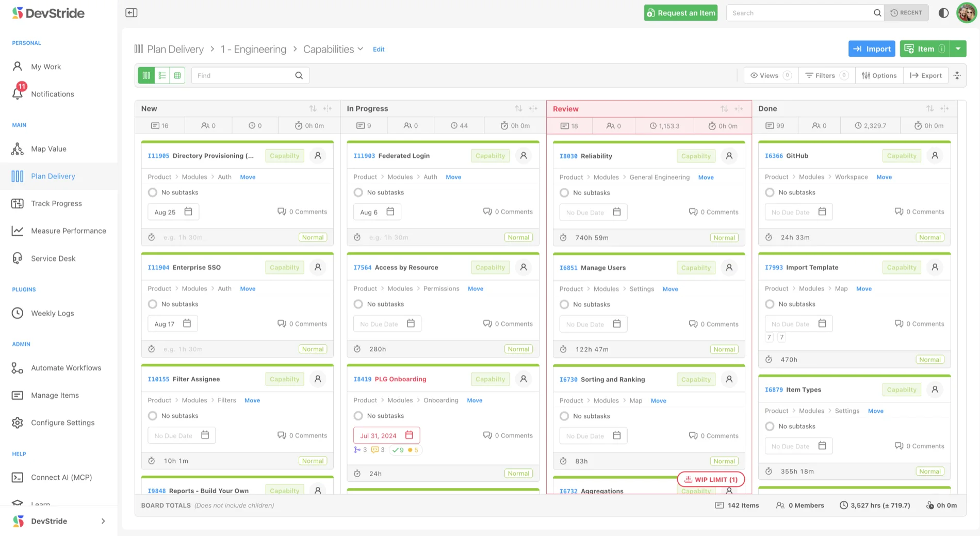This screenshot has width=980, height=536.
Task: Switch to list view icon
Action: (x=162, y=75)
